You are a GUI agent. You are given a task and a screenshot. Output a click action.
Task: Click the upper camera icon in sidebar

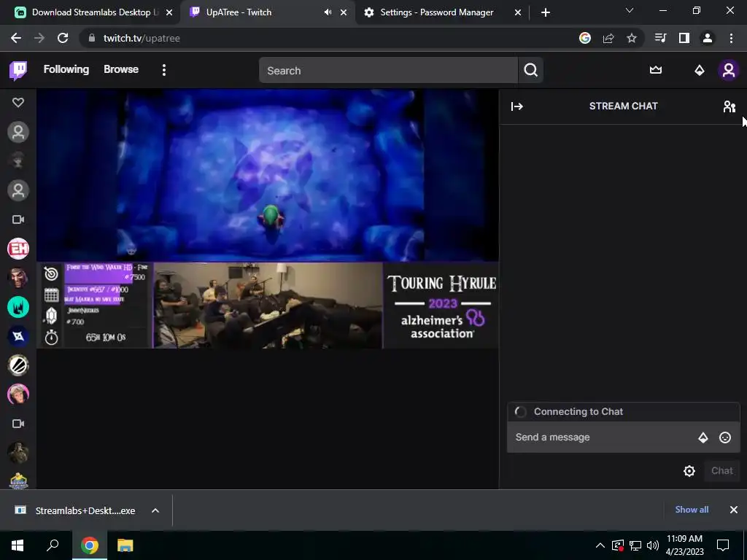point(18,219)
